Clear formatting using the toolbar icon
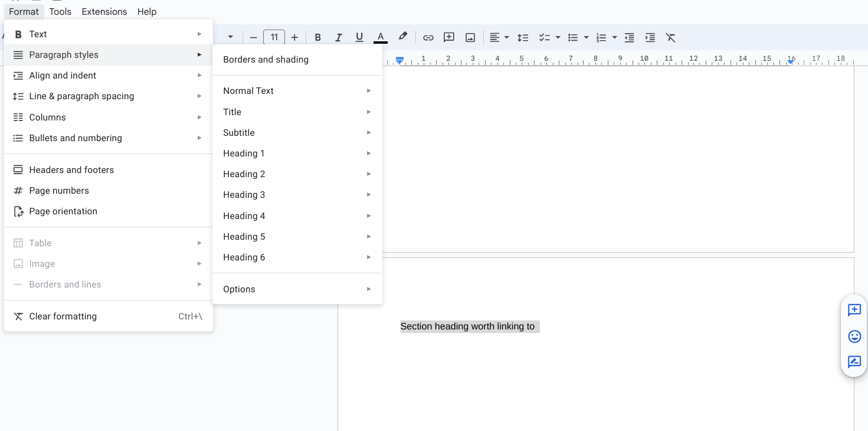The width and height of the screenshot is (868, 431). pos(671,37)
